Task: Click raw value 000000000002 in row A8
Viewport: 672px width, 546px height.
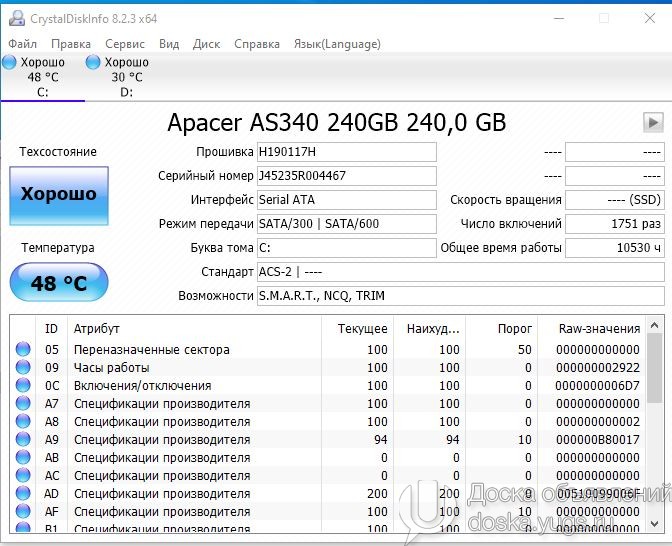Action: (x=598, y=422)
